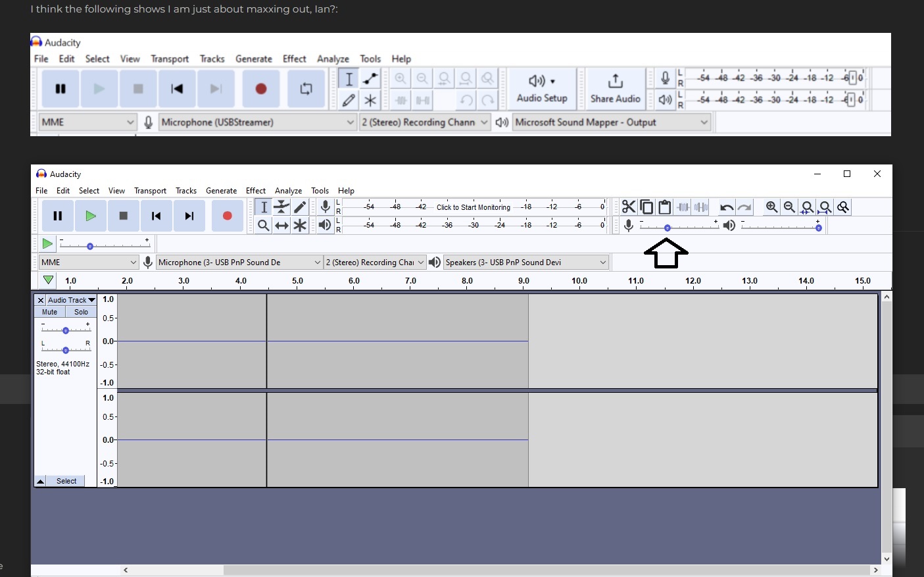This screenshot has height=577, width=924.
Task: Open the File menu in lower Audacity window
Action: [x=41, y=191]
